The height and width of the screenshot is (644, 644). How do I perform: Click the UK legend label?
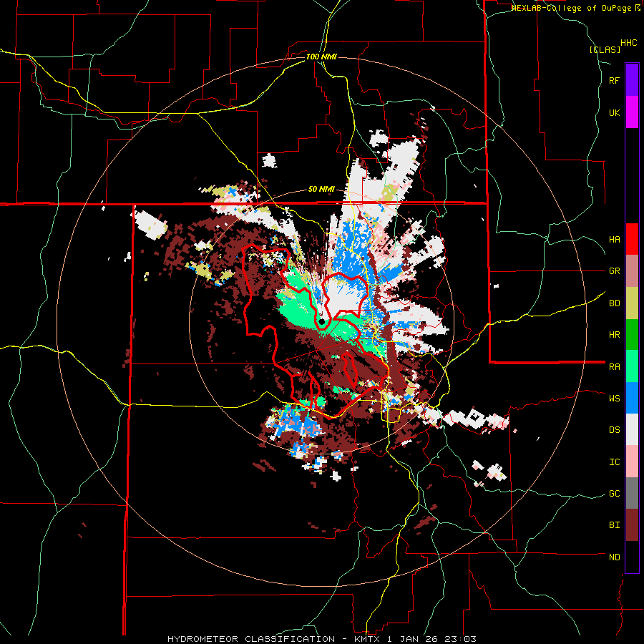[x=614, y=113]
